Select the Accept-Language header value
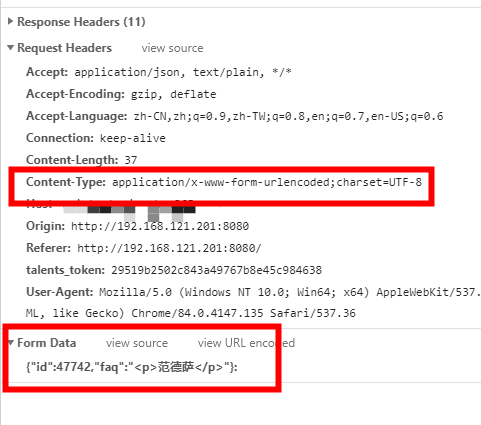 [x=289, y=116]
